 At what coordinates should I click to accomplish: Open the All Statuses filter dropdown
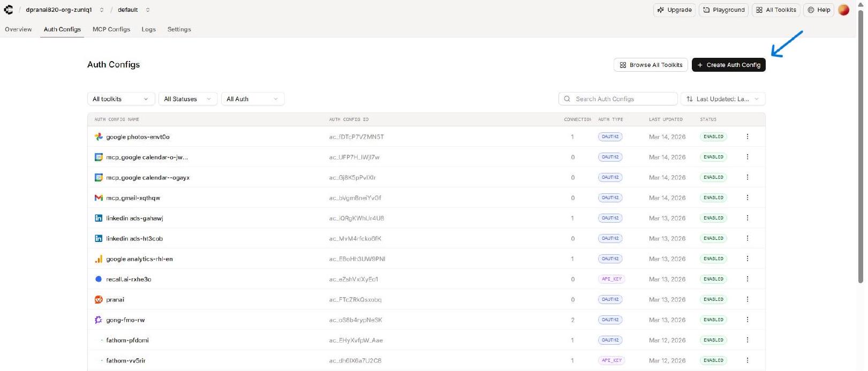pyautogui.click(x=188, y=99)
